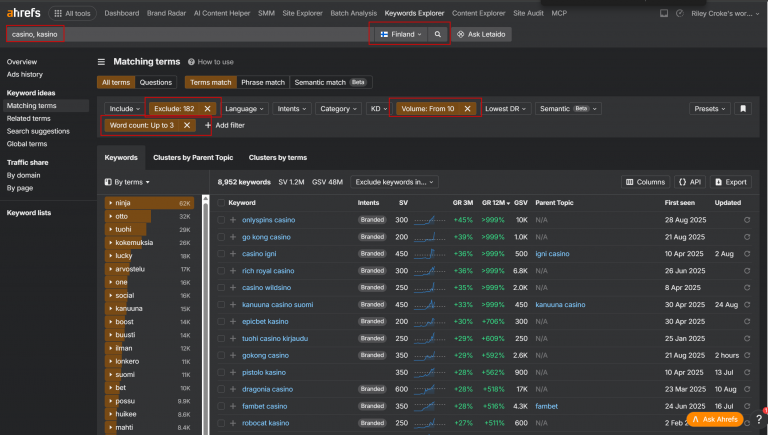This screenshot has height=435, width=768.
Task: Toggle the select-all keywords checkbox
Action: [221, 203]
